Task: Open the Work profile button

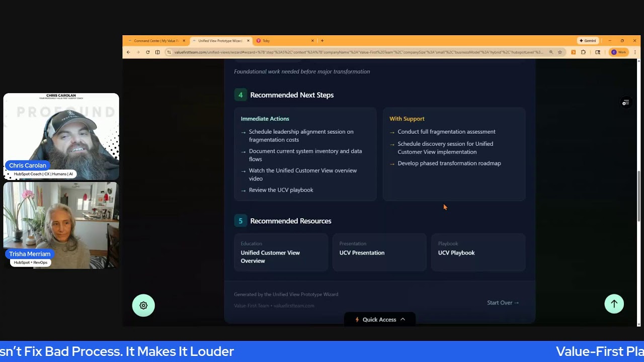Action: [618, 52]
